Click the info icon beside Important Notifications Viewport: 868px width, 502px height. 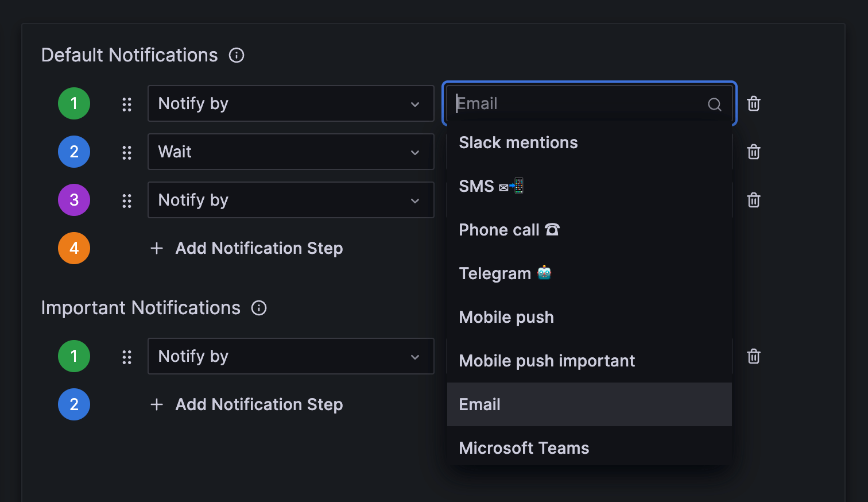point(259,308)
